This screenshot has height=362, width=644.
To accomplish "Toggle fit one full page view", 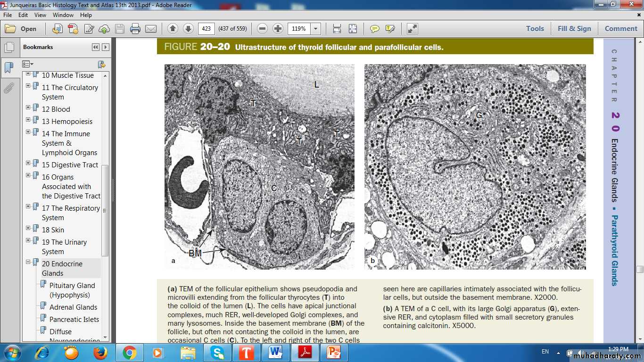I will point(353,29).
